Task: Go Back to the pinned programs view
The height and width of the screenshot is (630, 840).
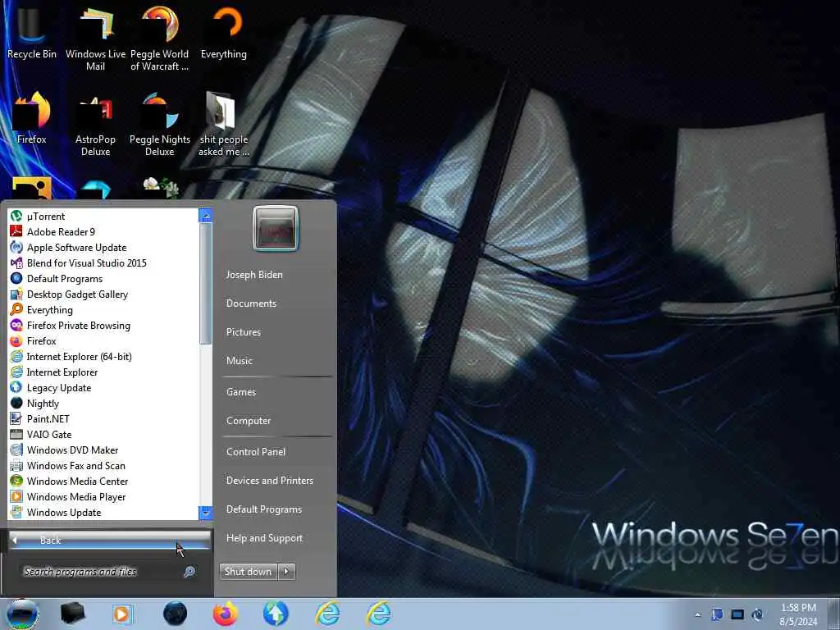Action: point(109,540)
